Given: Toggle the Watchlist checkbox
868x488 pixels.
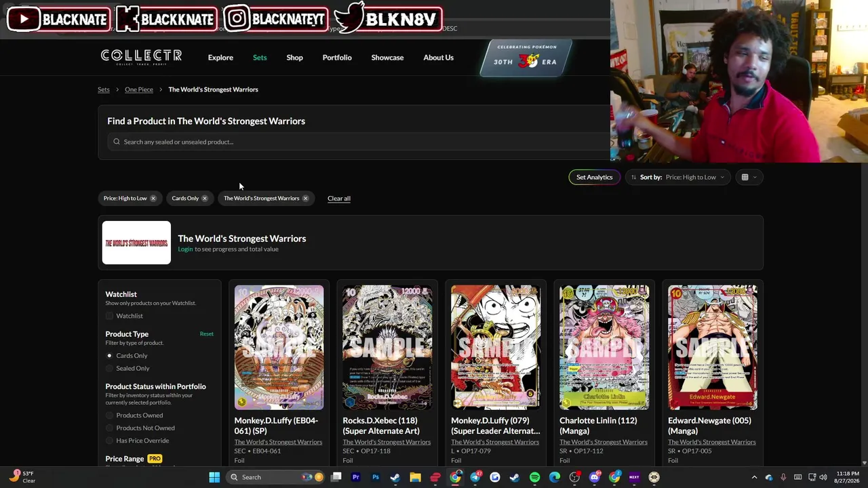Looking at the screenshot, I should click(x=109, y=316).
